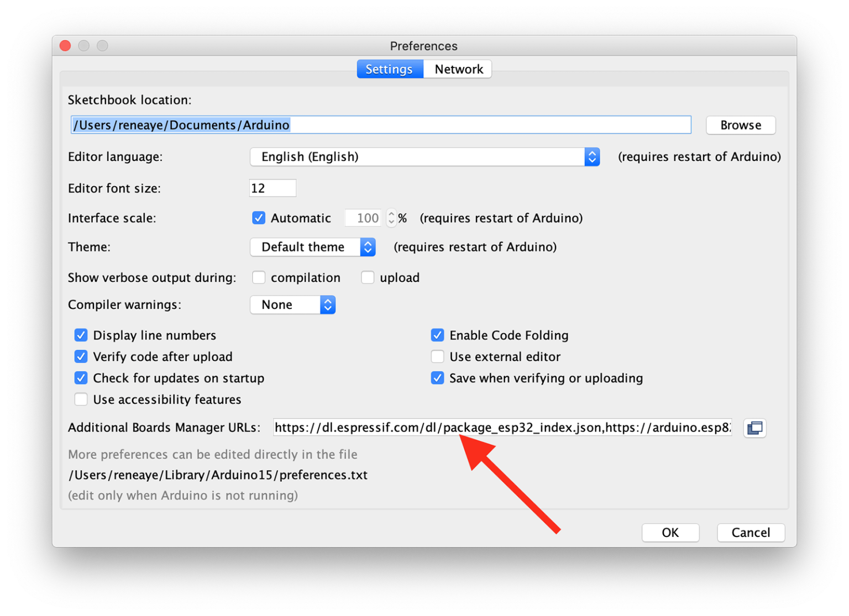Uncheck Save when verifying or uploading
849x616 pixels.
click(x=437, y=378)
